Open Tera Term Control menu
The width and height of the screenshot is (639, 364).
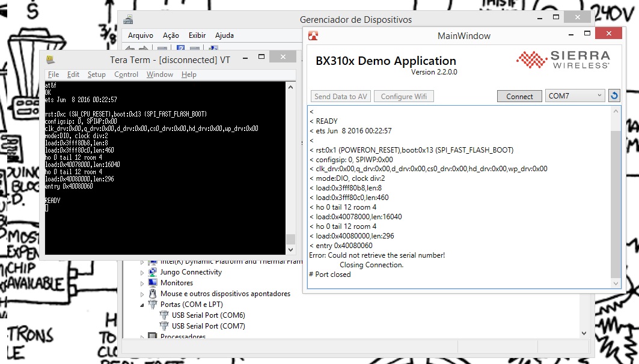tap(126, 74)
